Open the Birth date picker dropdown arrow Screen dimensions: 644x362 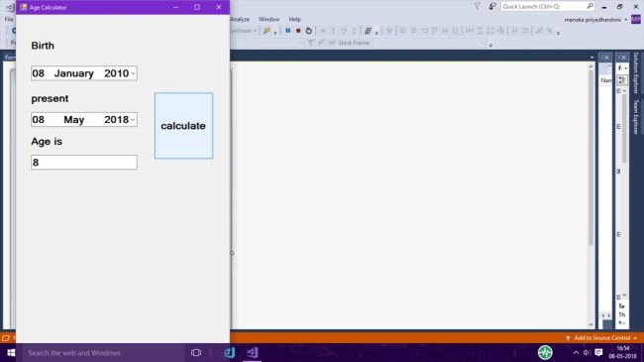click(133, 73)
